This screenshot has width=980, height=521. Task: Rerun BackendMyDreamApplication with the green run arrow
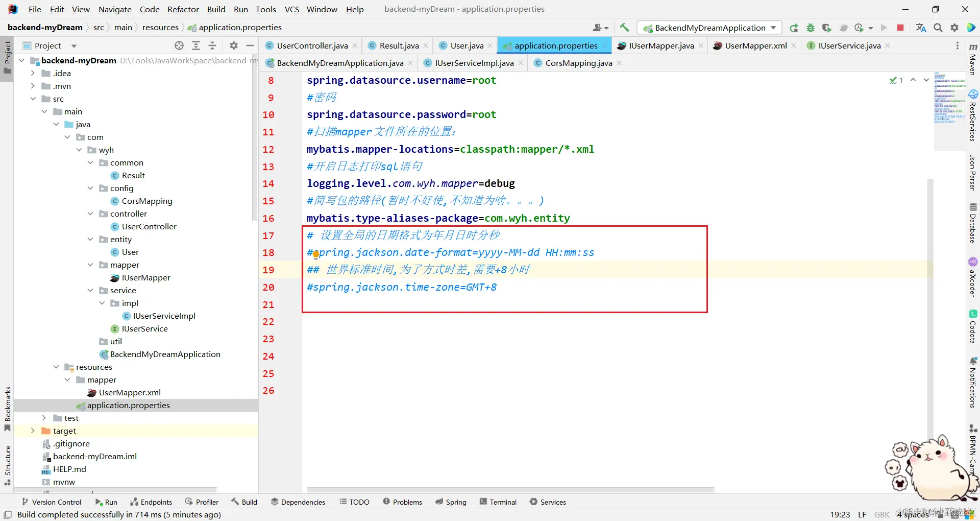pos(794,28)
